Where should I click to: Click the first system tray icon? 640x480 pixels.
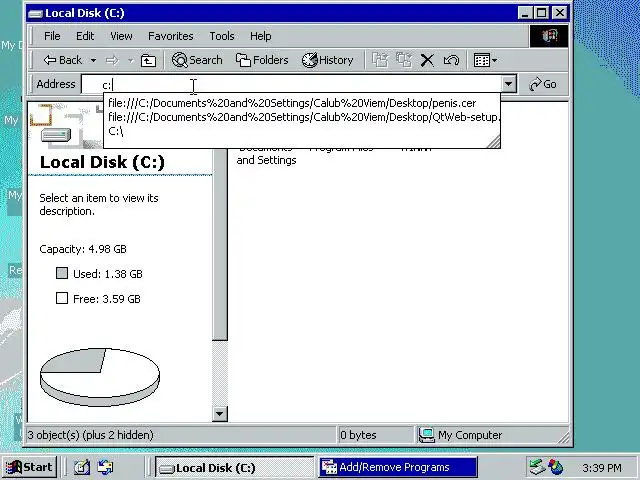coord(537,467)
